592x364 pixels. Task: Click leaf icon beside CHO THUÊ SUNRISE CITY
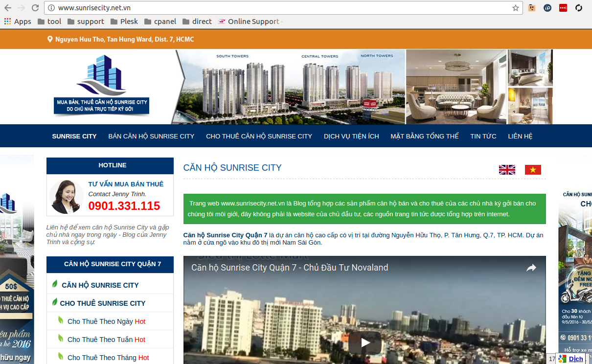tap(55, 302)
